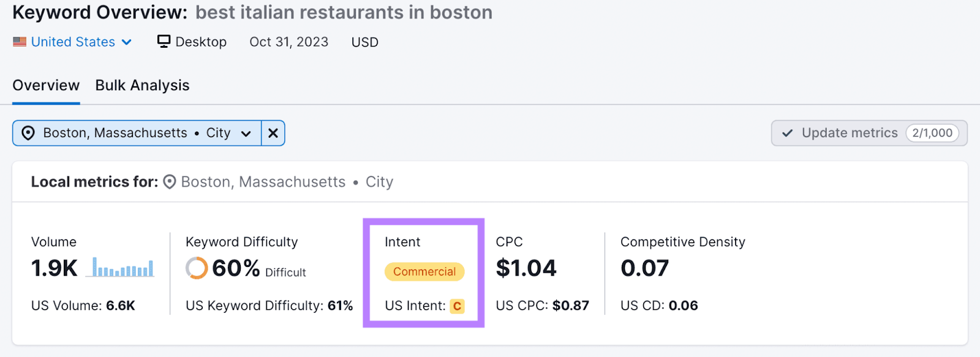The width and height of the screenshot is (980, 357).
Task: Click the Desktop device icon
Action: tap(163, 41)
